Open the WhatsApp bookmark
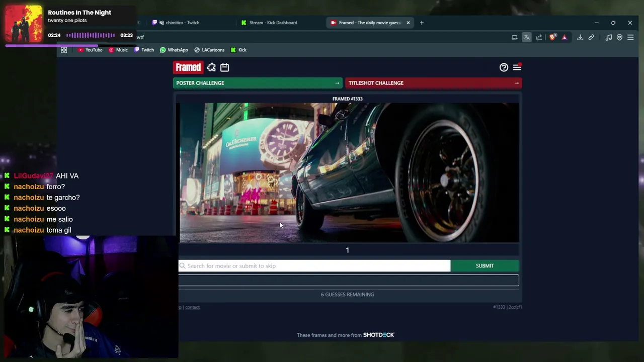This screenshot has width=644, height=362. (174, 50)
